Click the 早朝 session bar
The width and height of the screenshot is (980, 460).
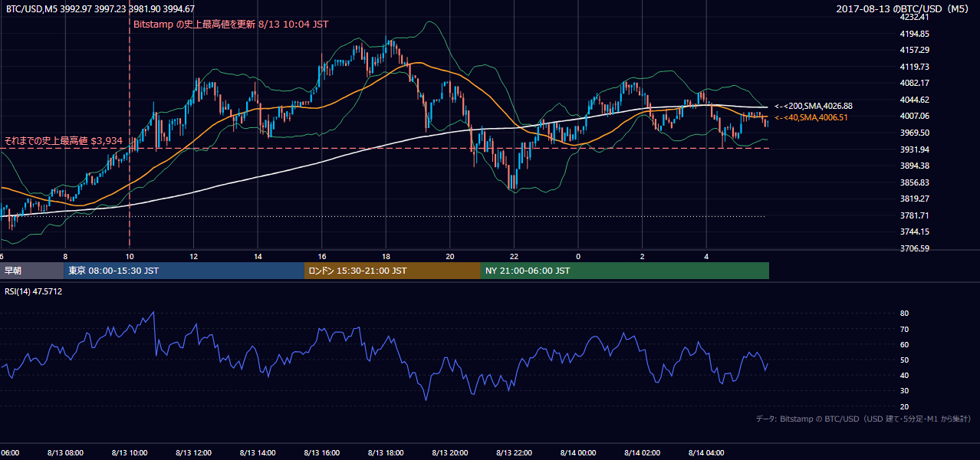31,271
